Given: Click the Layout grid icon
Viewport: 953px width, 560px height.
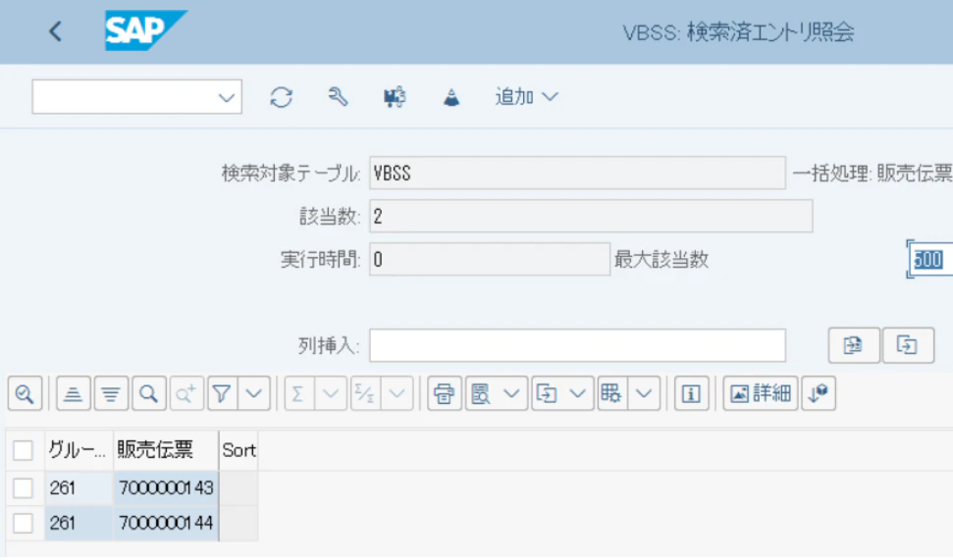Looking at the screenshot, I should pyautogui.click(x=612, y=393).
